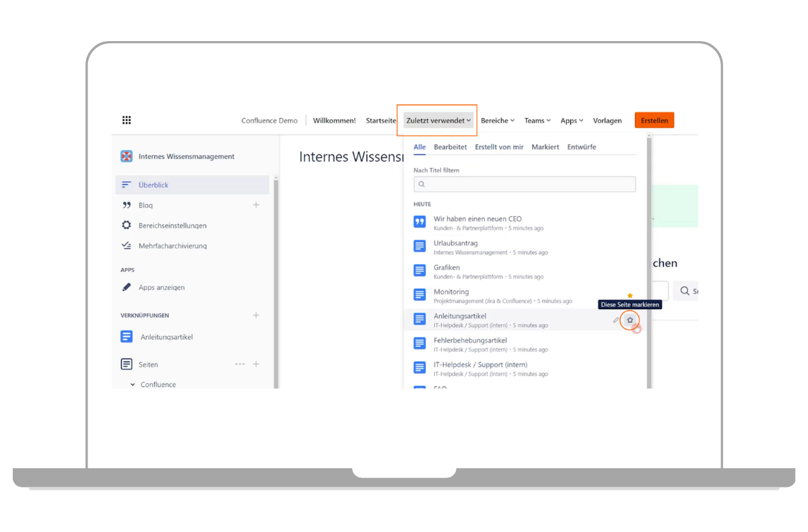Collapse the Confluence tree item

pyautogui.click(x=133, y=385)
